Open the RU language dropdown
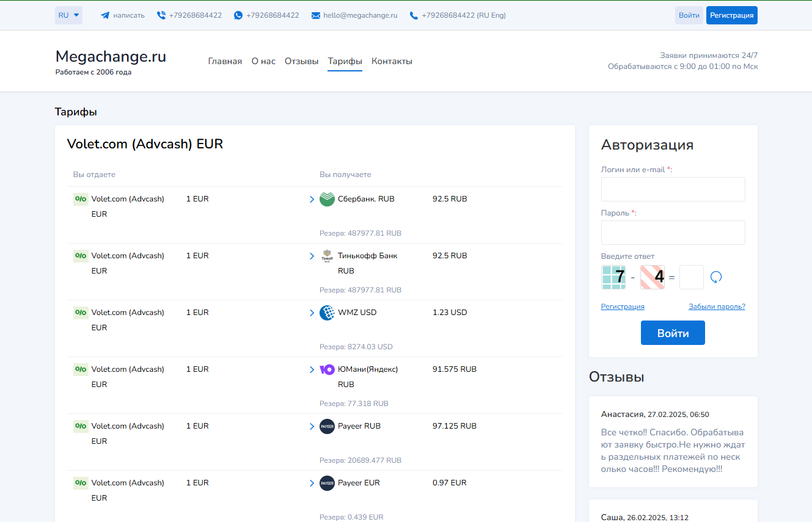 tap(68, 15)
